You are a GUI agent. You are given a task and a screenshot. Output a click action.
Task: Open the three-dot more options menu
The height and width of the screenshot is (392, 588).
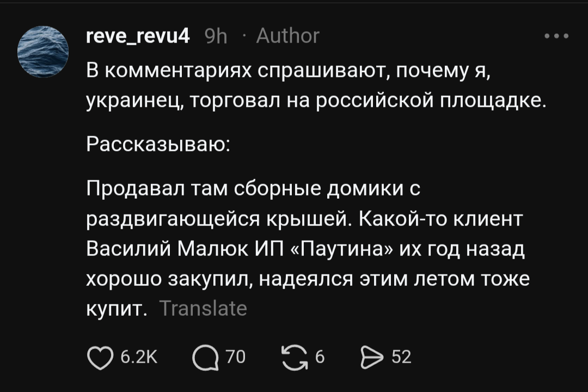[x=556, y=36]
